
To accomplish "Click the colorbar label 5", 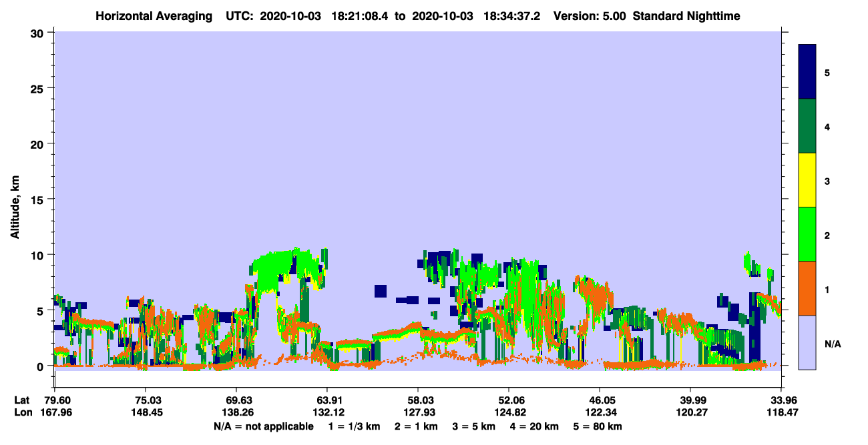I will click(827, 73).
